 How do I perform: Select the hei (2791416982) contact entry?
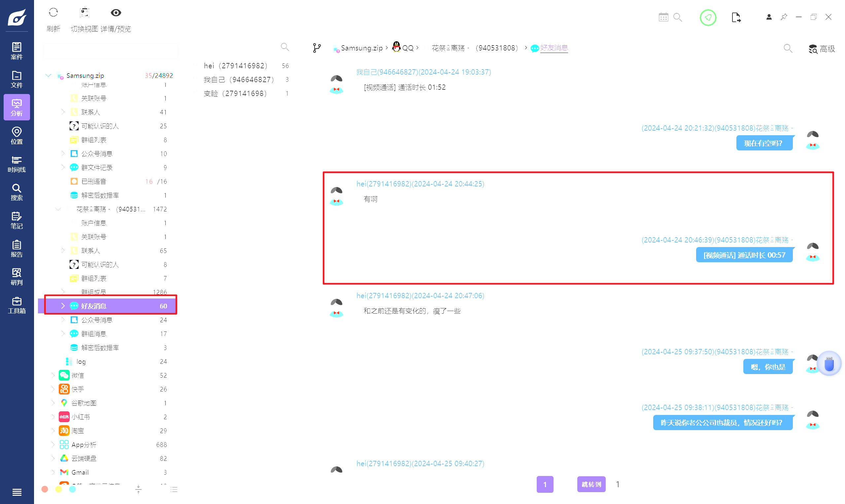(235, 66)
